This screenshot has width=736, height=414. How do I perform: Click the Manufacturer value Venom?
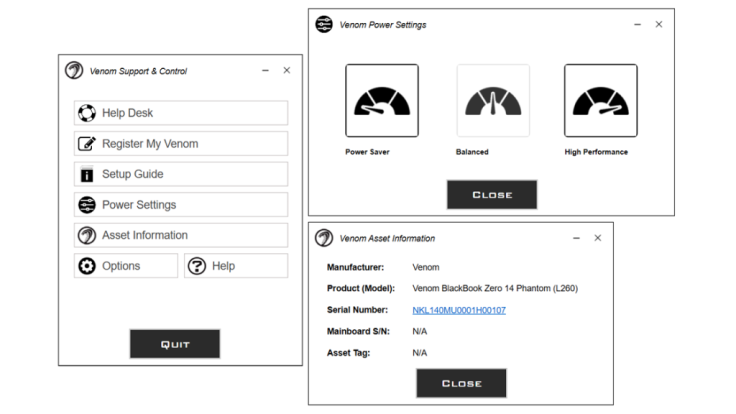pos(426,267)
